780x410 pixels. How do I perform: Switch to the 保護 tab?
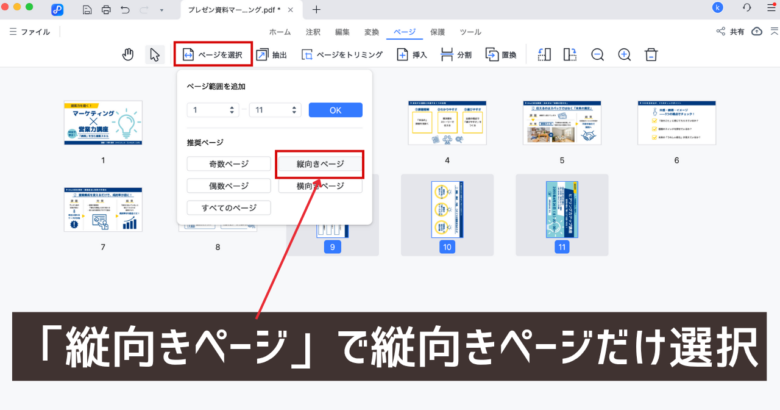438,32
